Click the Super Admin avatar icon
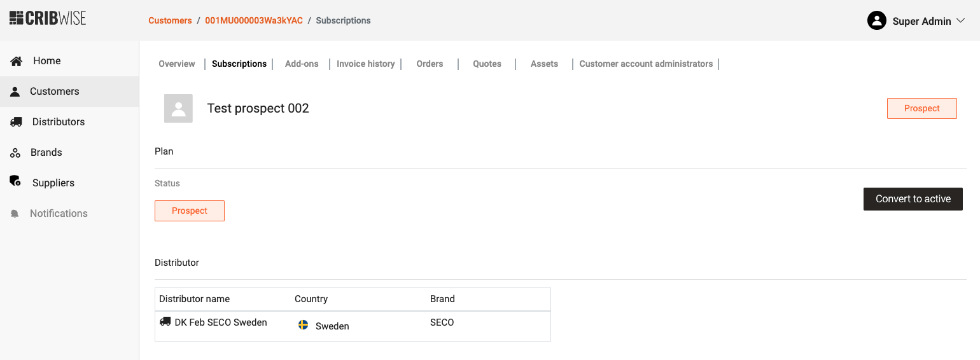 point(877,20)
